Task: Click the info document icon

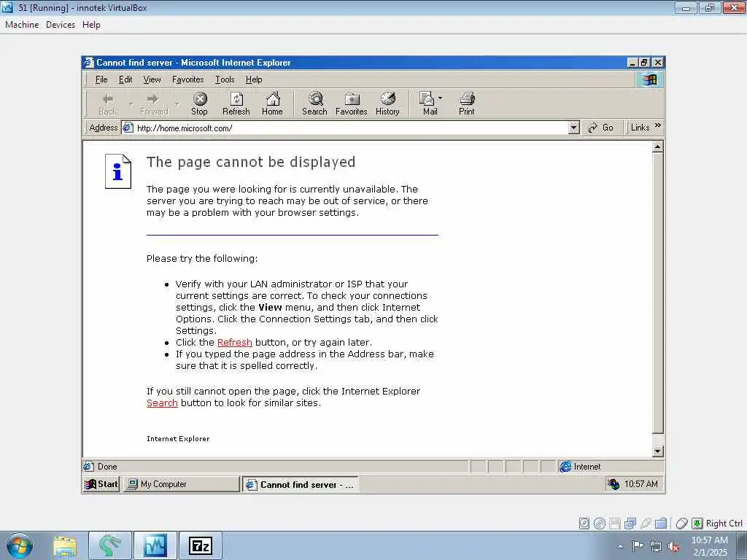Action: point(118,171)
